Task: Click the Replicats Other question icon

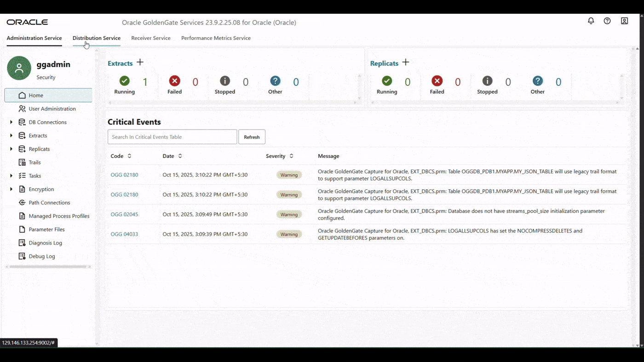Action: tap(538, 81)
